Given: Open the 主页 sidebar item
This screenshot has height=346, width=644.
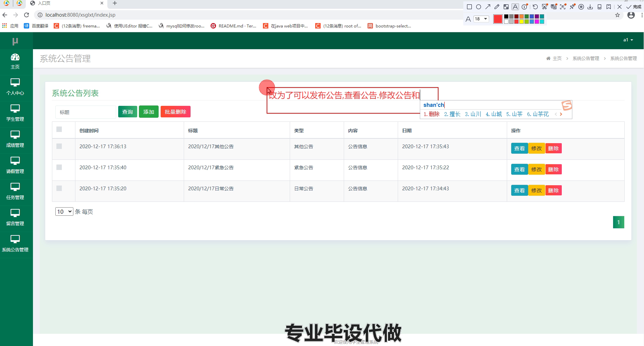Looking at the screenshot, I should pos(15,61).
